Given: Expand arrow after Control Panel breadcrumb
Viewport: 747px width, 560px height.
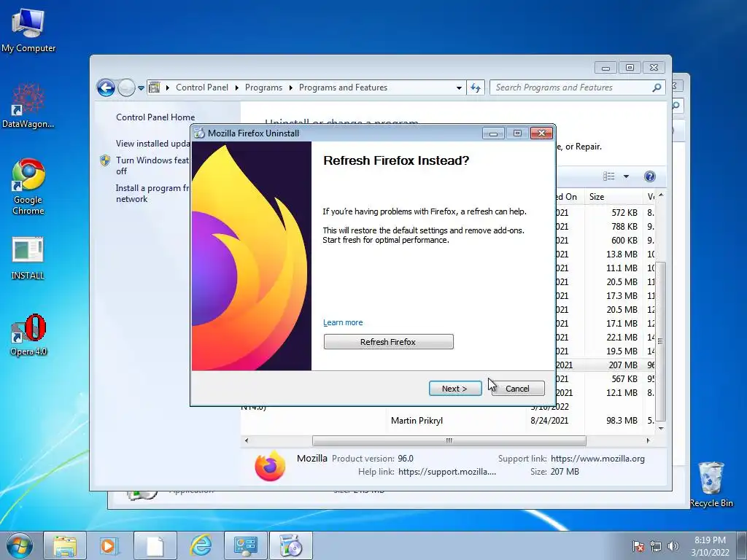Looking at the screenshot, I should (237, 88).
